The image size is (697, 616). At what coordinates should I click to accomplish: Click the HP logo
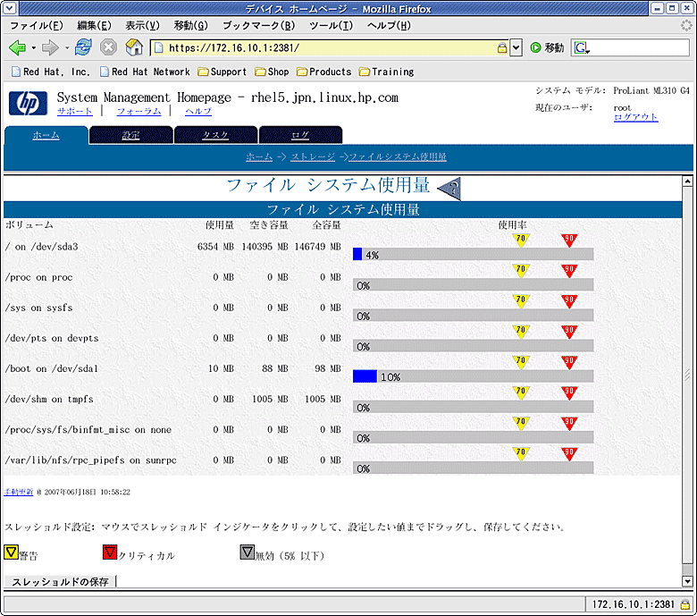point(28,103)
